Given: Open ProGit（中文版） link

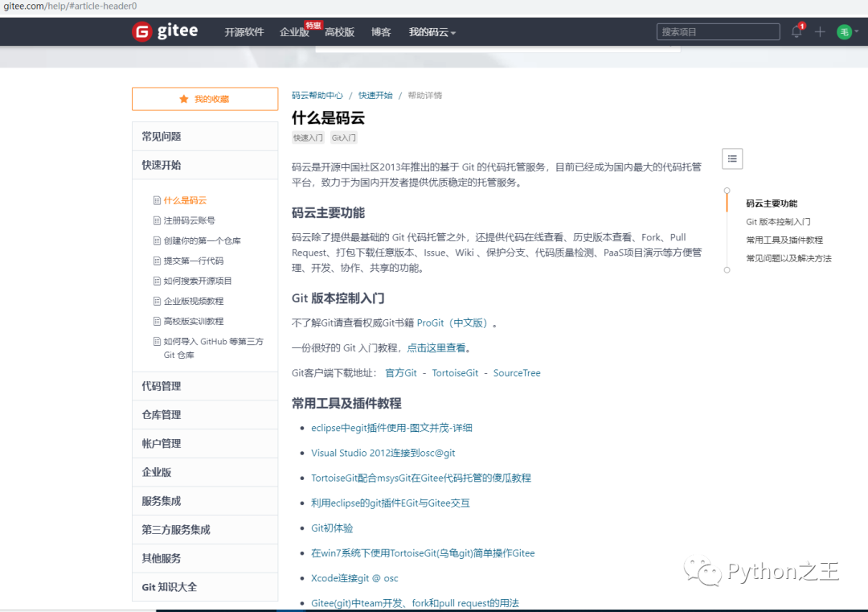Looking at the screenshot, I should (x=452, y=323).
